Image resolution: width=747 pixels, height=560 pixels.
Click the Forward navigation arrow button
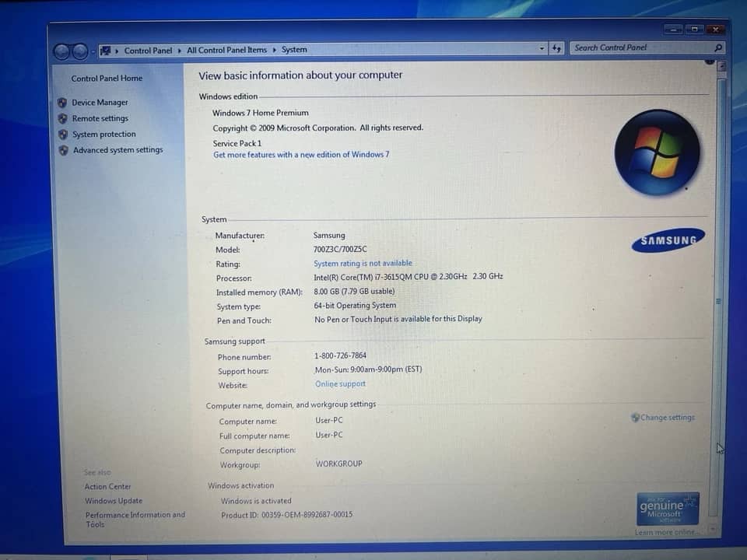(79, 51)
